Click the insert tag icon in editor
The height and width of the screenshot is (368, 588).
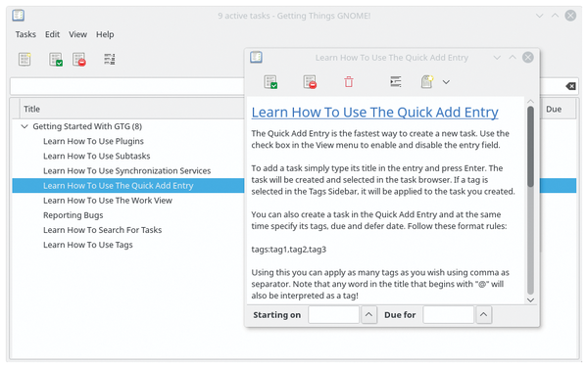click(426, 81)
